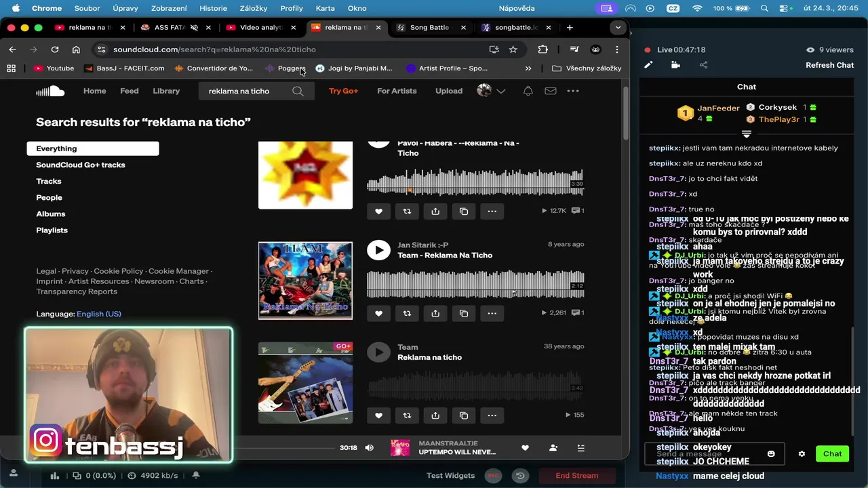The width and height of the screenshot is (868, 488).
Task: Open chat settings gear
Action: point(802,453)
